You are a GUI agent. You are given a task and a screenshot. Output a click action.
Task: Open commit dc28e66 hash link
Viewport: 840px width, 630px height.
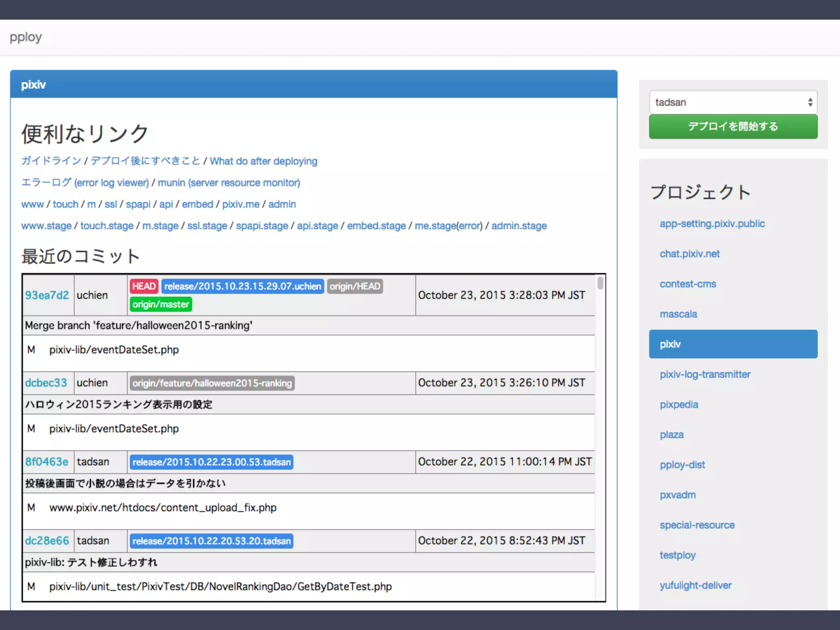coord(47,541)
